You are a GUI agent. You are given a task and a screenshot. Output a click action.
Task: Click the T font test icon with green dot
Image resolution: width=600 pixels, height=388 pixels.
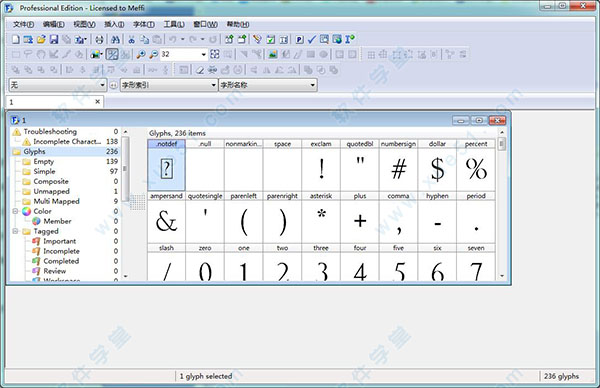(x=350, y=39)
